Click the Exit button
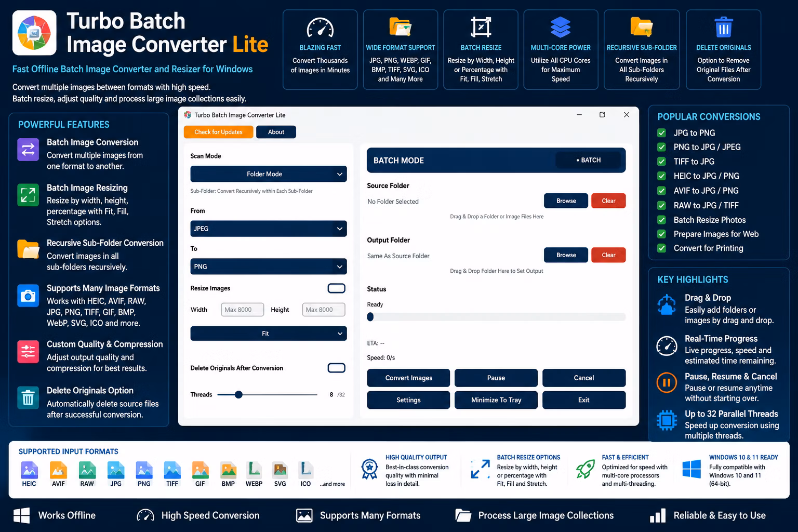 tap(584, 400)
